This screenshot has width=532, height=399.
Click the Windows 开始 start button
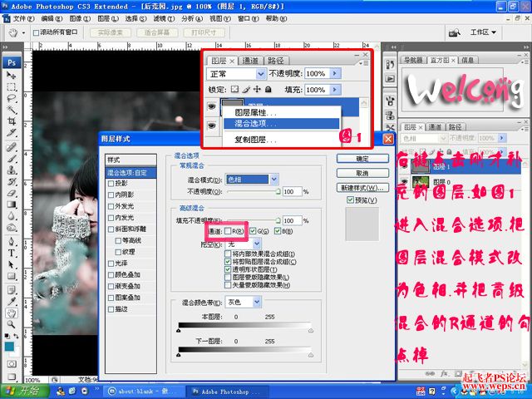[24, 391]
